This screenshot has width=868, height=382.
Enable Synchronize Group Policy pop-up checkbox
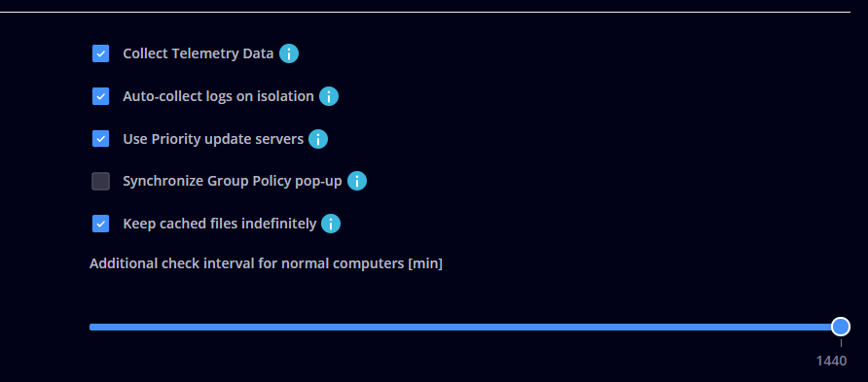pyautogui.click(x=101, y=182)
